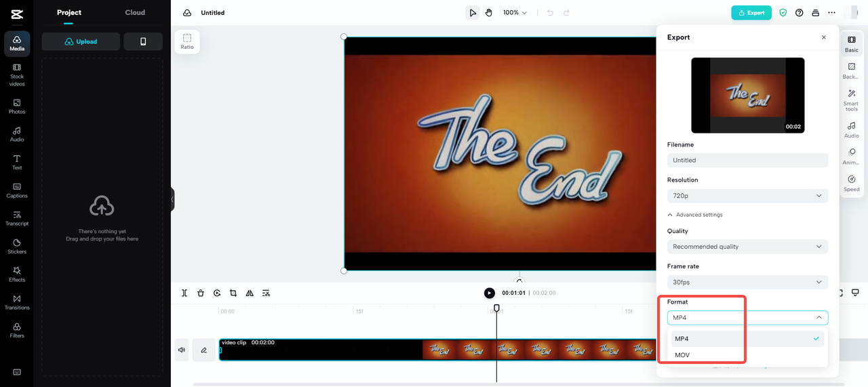Open the Resolution 720p dropdown
868x387 pixels.
(747, 195)
